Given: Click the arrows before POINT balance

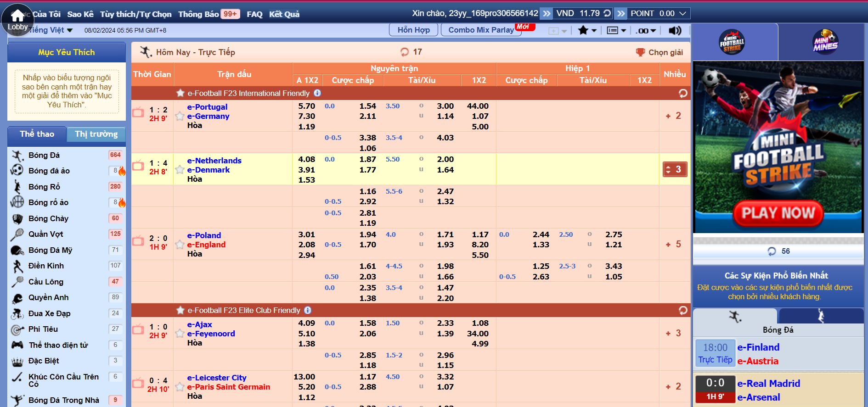Looking at the screenshot, I should (x=621, y=13).
